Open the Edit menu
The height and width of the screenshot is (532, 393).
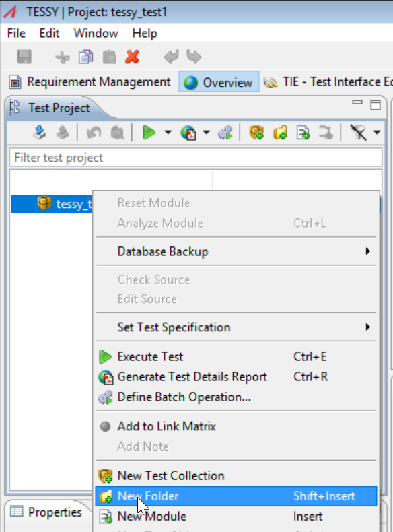click(50, 33)
